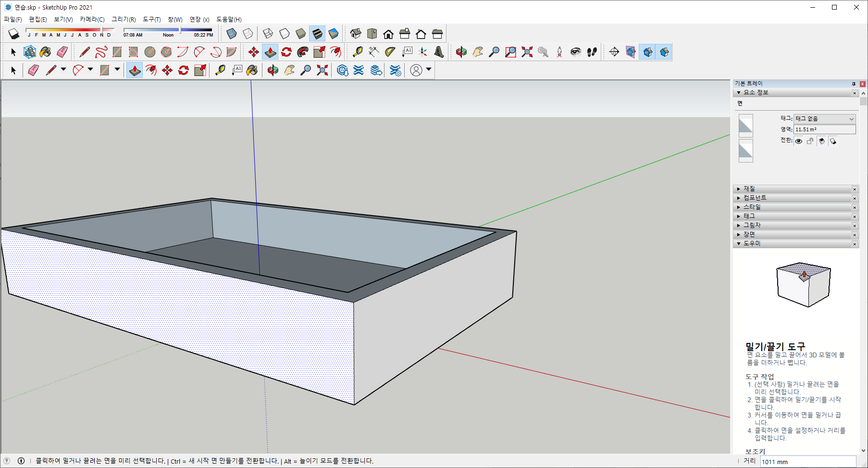
Task: Select the Make Component tool
Action: point(30,52)
